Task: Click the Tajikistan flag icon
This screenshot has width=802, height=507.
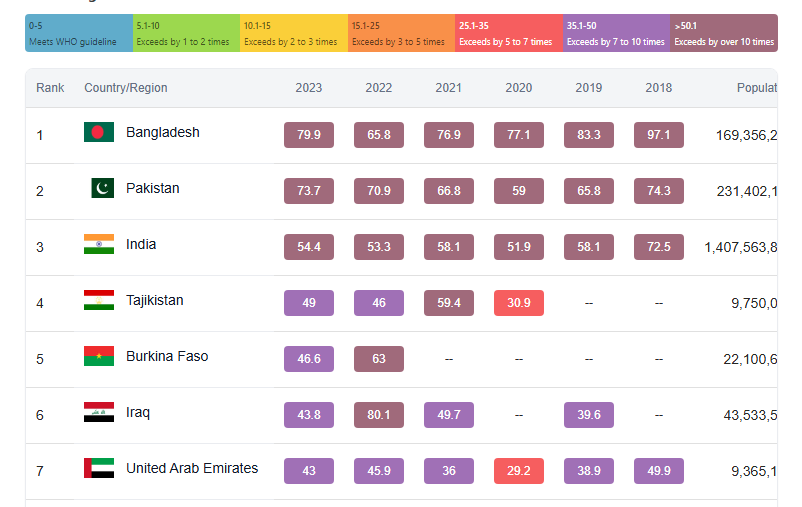Action: click(99, 301)
